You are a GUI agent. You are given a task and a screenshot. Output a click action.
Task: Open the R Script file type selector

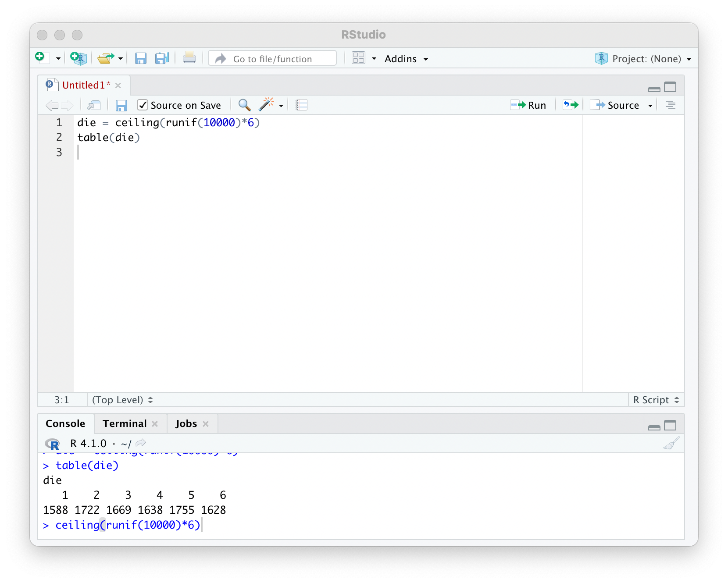656,400
